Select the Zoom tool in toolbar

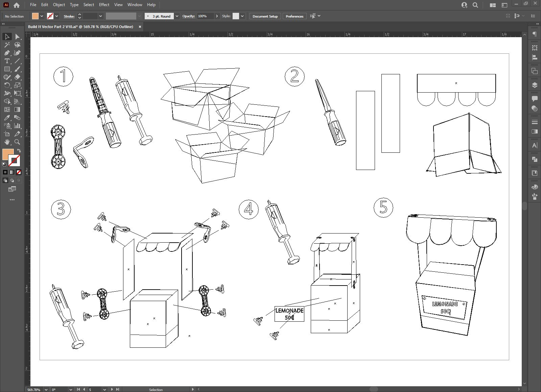[17, 142]
